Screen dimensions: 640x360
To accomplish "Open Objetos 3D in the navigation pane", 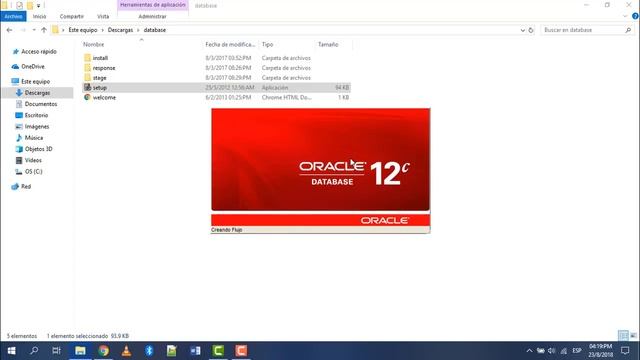I will pyautogui.click(x=38, y=149).
